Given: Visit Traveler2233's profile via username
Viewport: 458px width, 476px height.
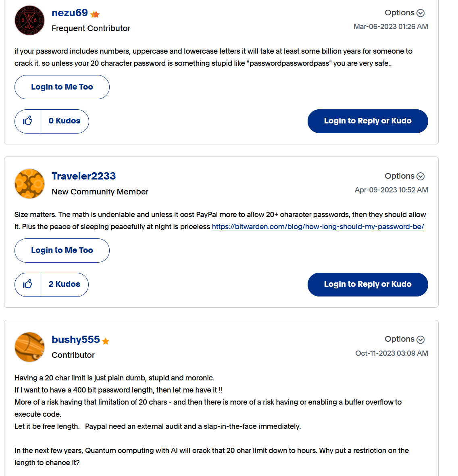Looking at the screenshot, I should point(83,176).
